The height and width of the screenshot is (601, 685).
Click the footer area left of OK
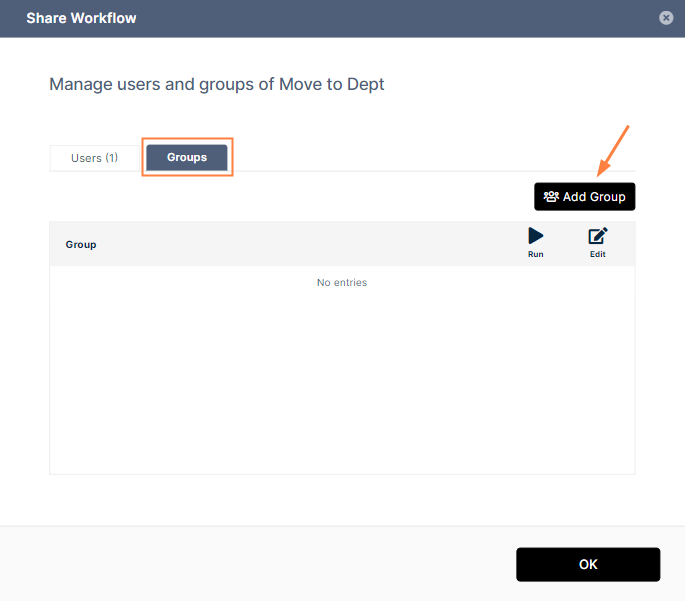coord(250,564)
